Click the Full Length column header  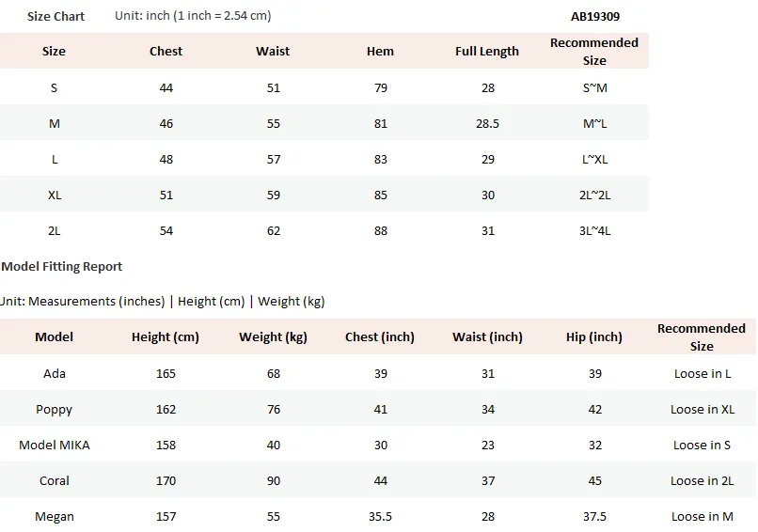(487, 51)
